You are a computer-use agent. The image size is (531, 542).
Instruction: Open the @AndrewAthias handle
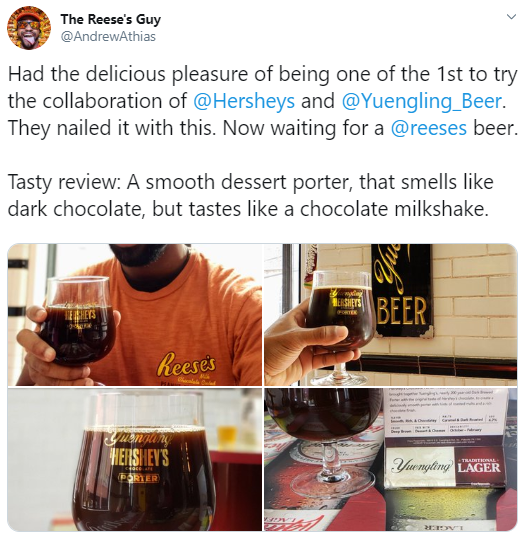tap(108, 37)
